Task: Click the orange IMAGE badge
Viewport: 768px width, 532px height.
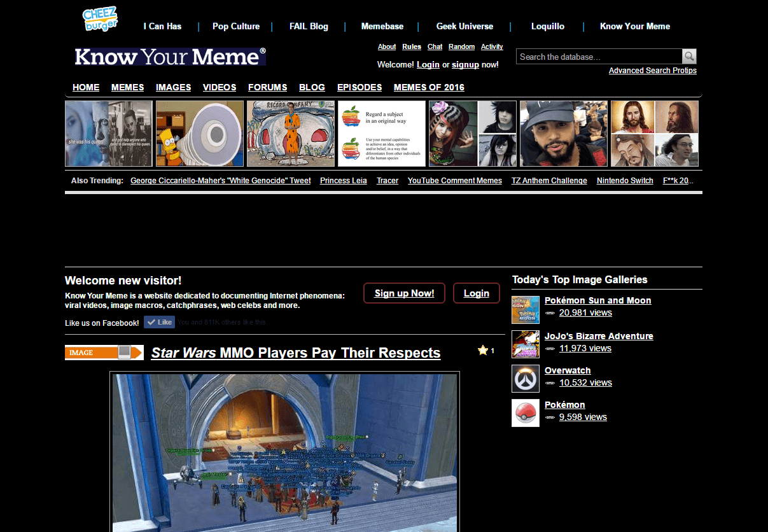Action: tap(104, 353)
